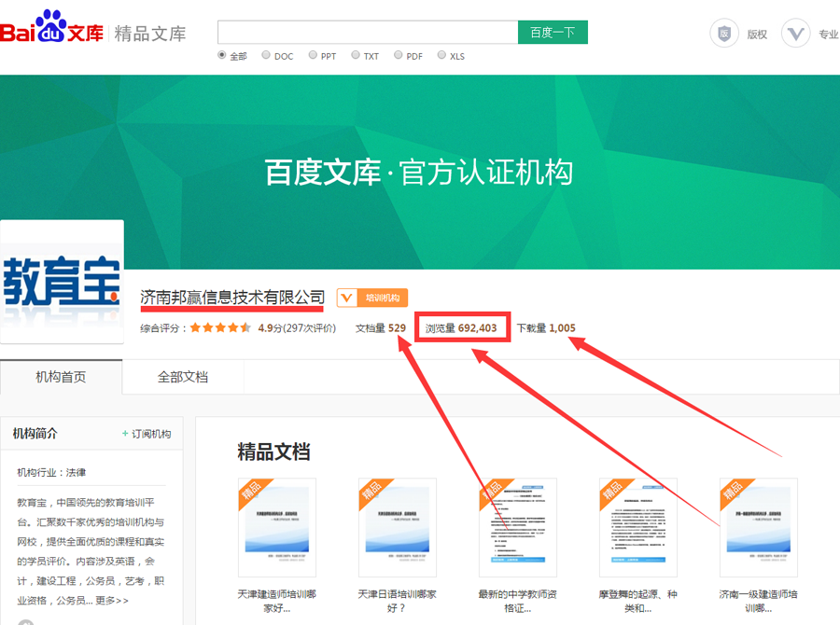Click the 浏览量 692,403 count

(x=461, y=327)
